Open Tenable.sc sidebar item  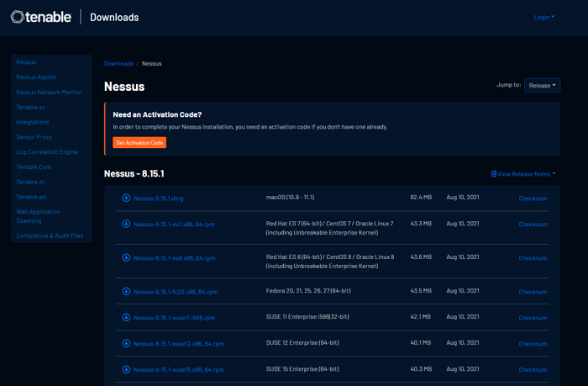coord(31,107)
